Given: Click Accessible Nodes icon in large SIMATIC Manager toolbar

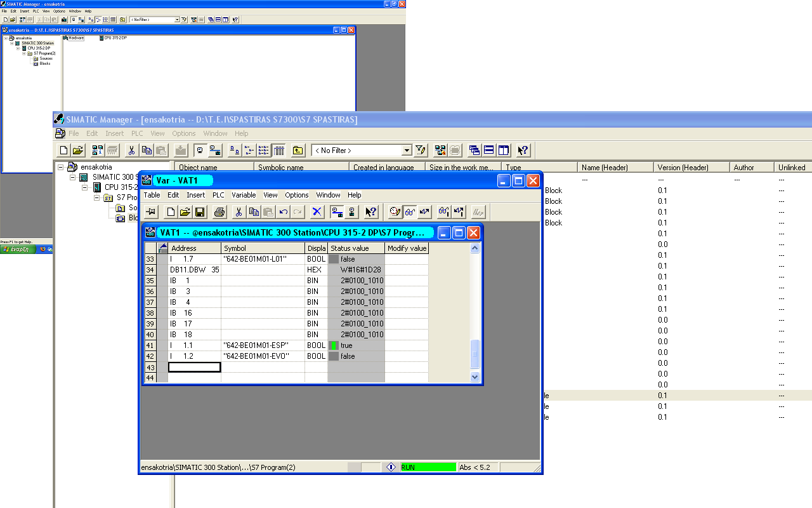Looking at the screenshot, I should pyautogui.click(x=98, y=150).
